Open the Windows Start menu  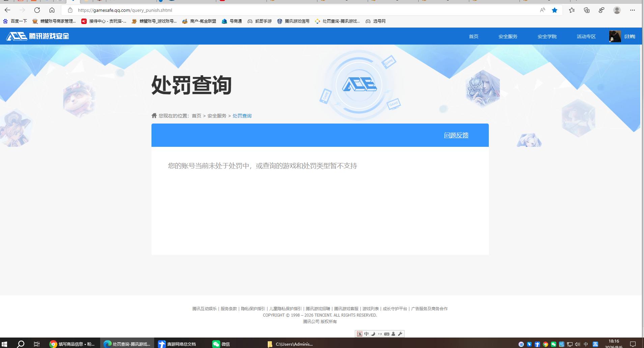point(5,344)
